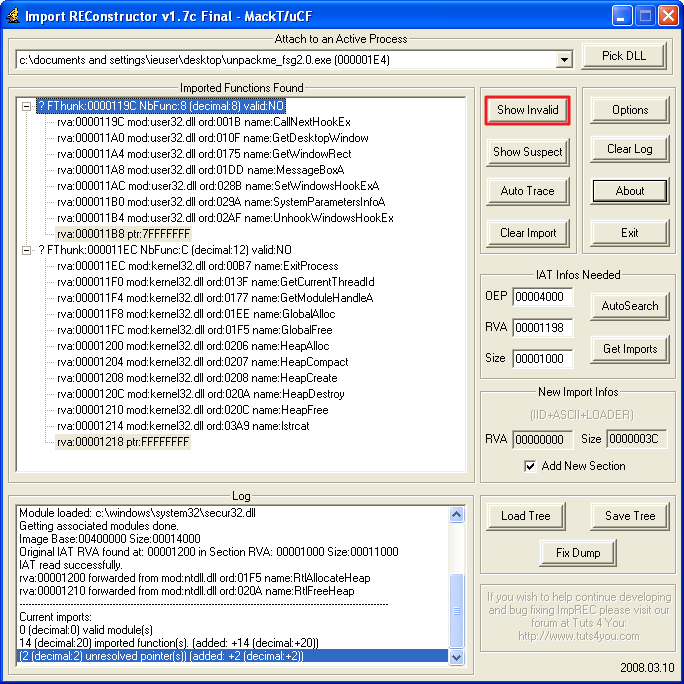Click the Exit button

629,233
